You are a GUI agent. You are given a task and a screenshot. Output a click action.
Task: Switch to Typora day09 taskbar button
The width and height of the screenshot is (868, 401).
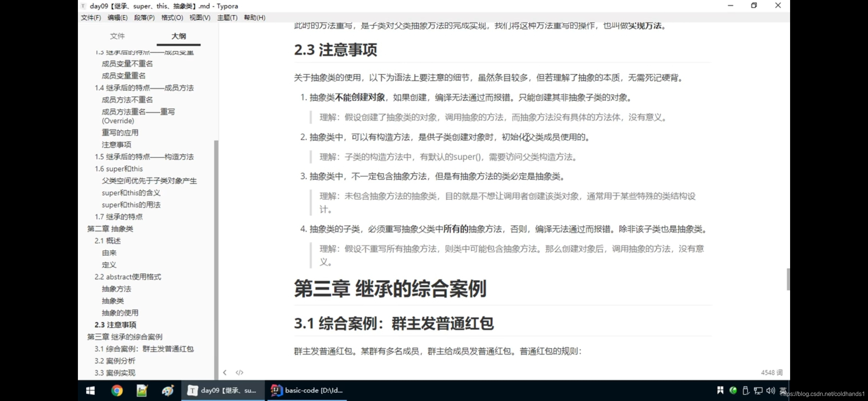point(223,391)
